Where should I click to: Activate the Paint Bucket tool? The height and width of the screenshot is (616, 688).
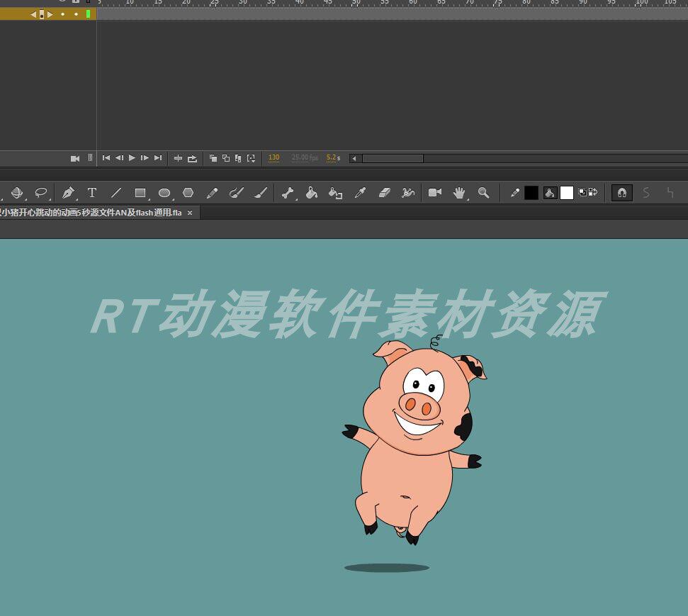pos(312,193)
